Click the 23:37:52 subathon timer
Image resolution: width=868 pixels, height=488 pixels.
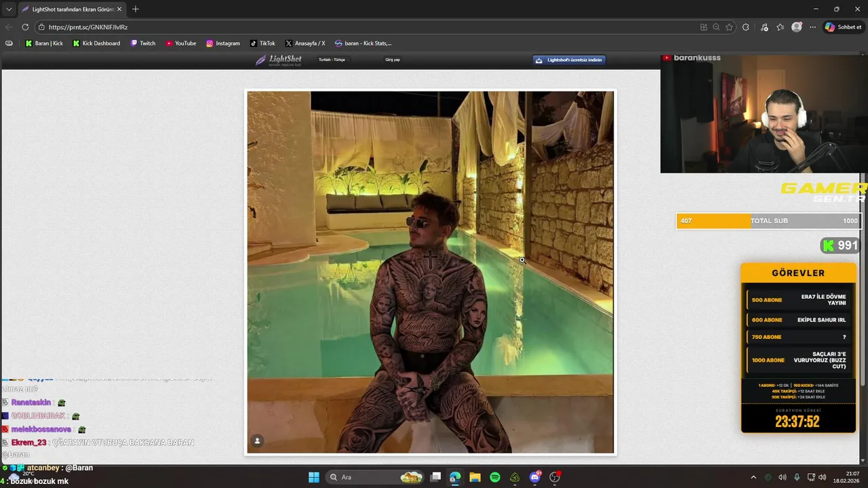[797, 422]
